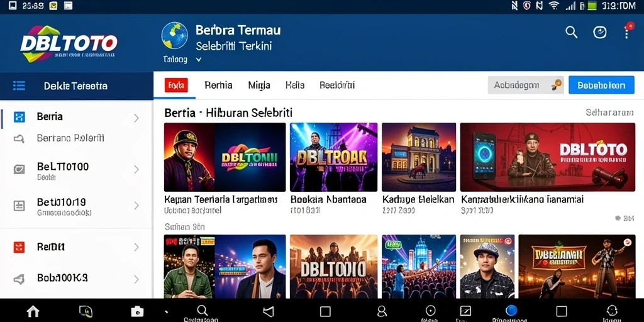
Task: Open the second-row thumbnail of two men
Action: pos(225,266)
